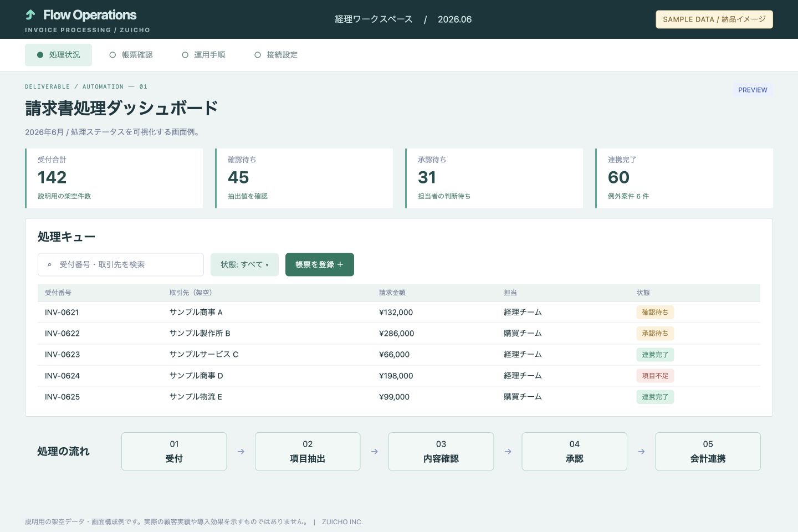Click 連携完了 status badge for INV-0625
The height and width of the screenshot is (532, 798).
point(655,397)
